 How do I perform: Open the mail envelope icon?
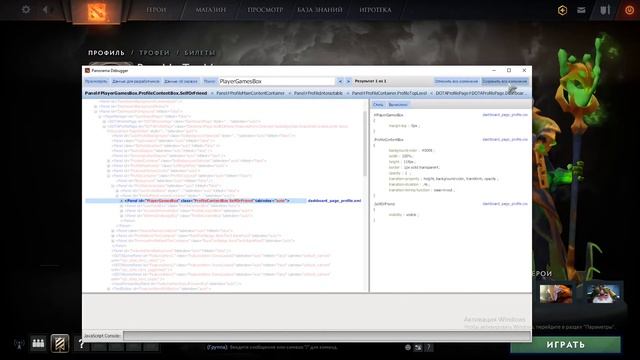(x=581, y=10)
